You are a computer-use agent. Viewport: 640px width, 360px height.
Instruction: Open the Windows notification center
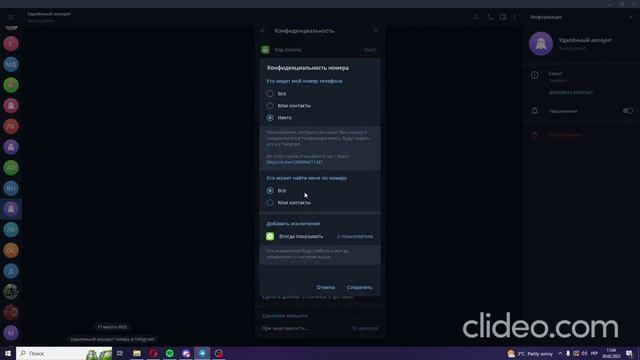629,353
